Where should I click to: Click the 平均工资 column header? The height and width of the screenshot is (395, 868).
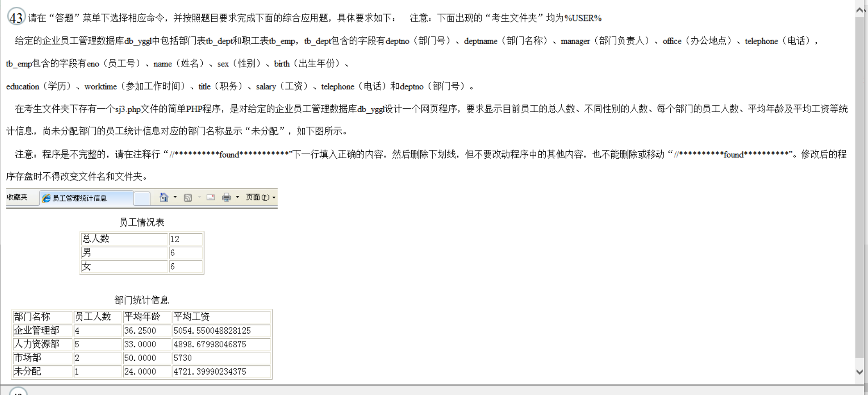point(221,317)
